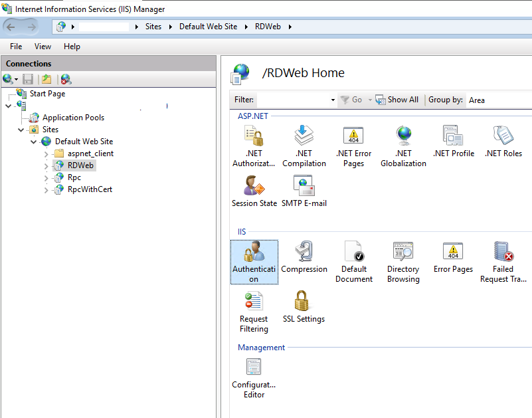
Task: Expand the aspnet_client folder node
Action: (x=46, y=154)
